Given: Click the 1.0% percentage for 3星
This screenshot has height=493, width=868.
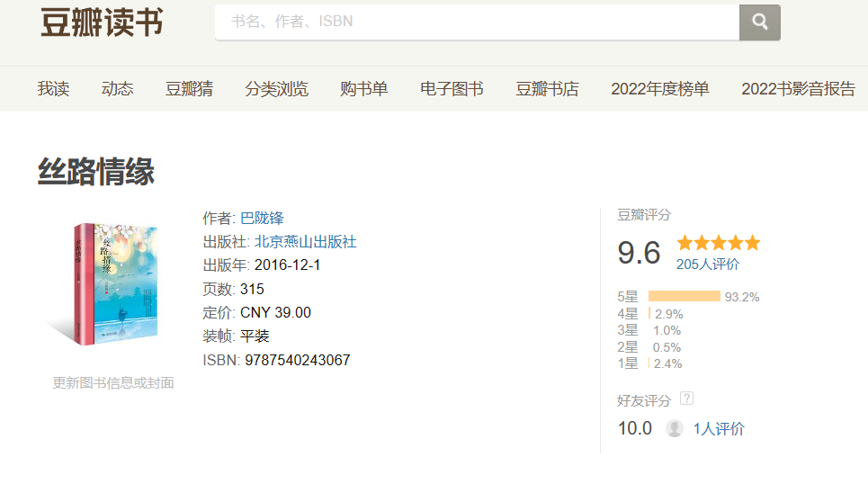Looking at the screenshot, I should click(667, 331).
